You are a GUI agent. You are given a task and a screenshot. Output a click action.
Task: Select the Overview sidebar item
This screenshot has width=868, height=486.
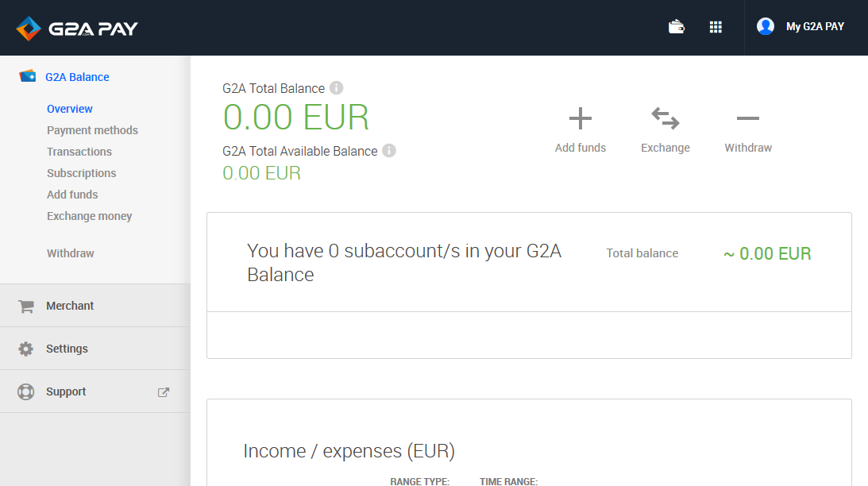70,109
